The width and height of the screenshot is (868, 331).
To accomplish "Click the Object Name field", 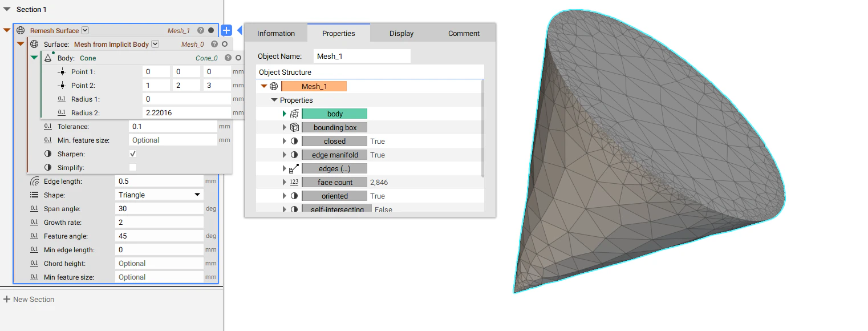I will [x=362, y=56].
